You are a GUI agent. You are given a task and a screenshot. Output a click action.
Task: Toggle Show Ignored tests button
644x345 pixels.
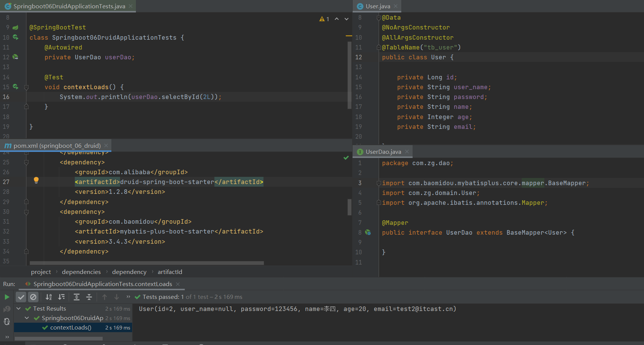33,297
